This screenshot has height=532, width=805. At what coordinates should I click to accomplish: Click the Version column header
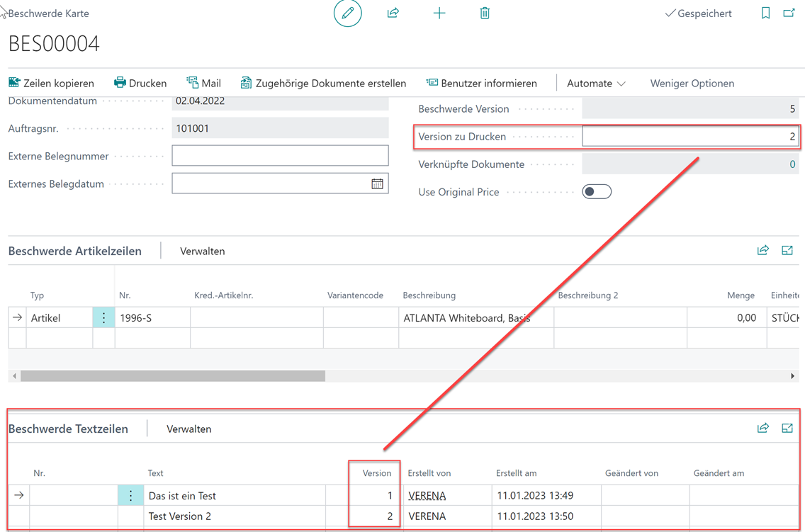tap(377, 473)
